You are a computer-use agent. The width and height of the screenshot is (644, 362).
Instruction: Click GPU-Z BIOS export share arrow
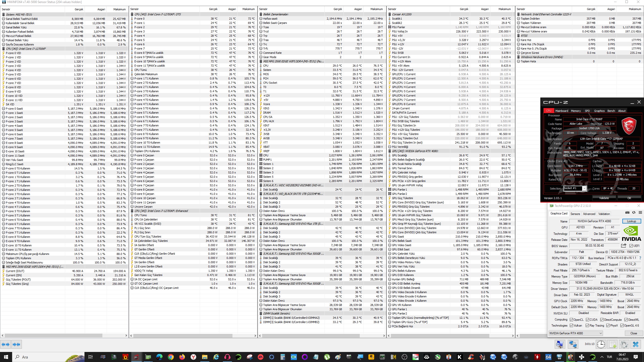(x=624, y=246)
